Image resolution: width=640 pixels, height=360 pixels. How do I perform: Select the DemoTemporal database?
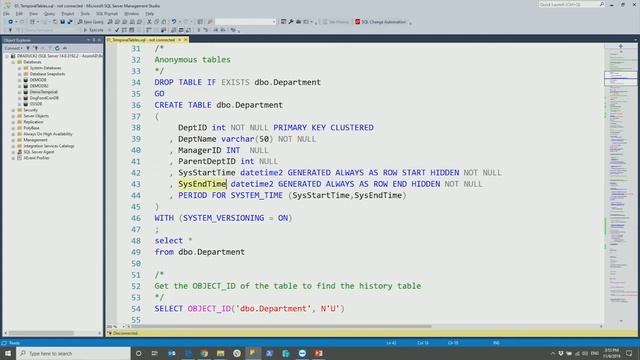(43, 92)
